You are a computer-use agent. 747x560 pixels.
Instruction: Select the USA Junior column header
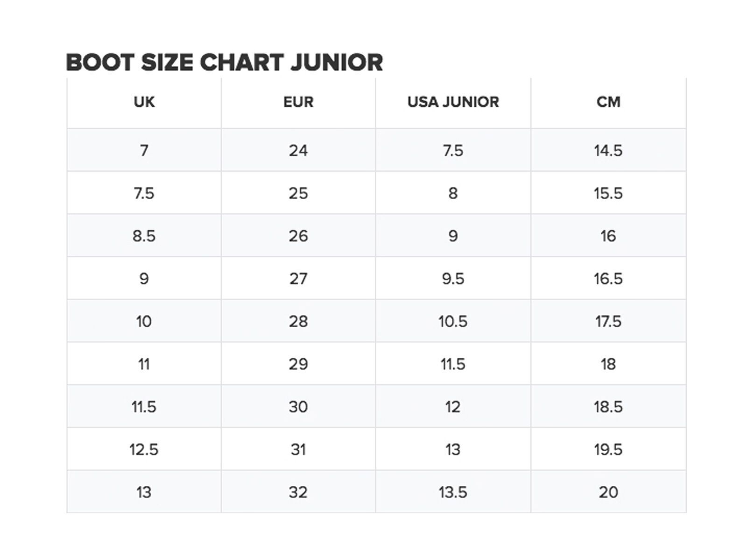tap(453, 102)
